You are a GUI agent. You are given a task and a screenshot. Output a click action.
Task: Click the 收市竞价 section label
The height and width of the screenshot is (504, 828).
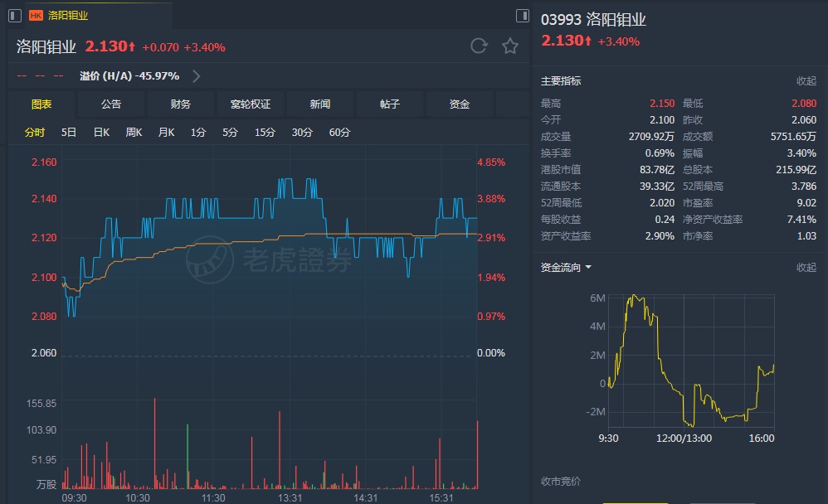(560, 482)
